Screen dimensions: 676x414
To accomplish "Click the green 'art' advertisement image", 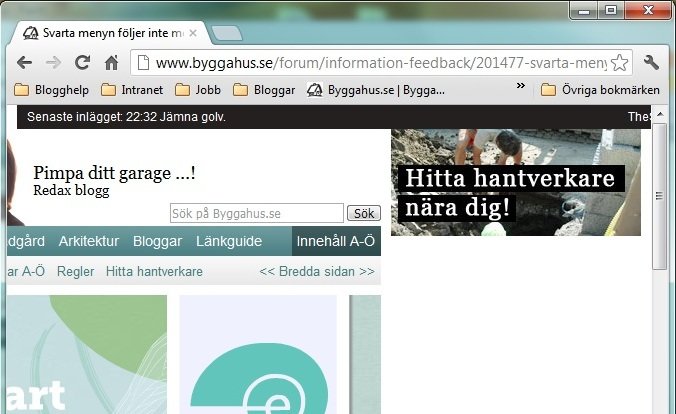I will click(x=87, y=354).
